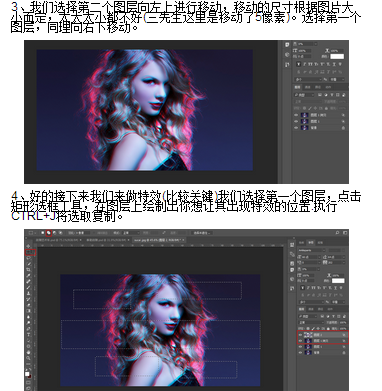Screen dimensions: 382x391
Task: Hide 图层 1 layer in lower screenshot
Action: click(x=300, y=347)
